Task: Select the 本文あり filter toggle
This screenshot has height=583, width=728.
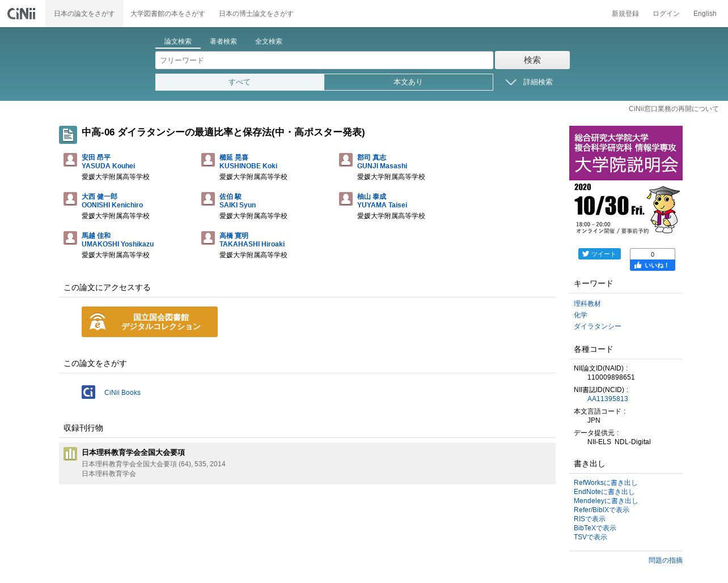Action: point(408,82)
